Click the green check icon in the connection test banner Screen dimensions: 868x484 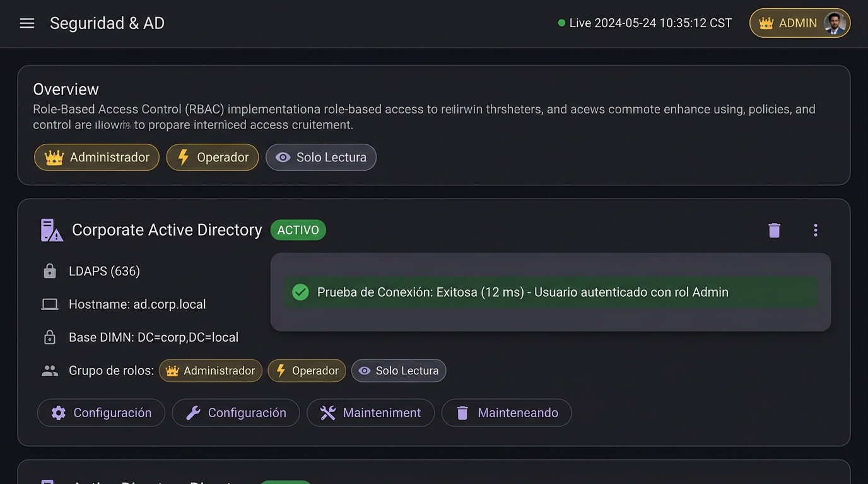(301, 292)
